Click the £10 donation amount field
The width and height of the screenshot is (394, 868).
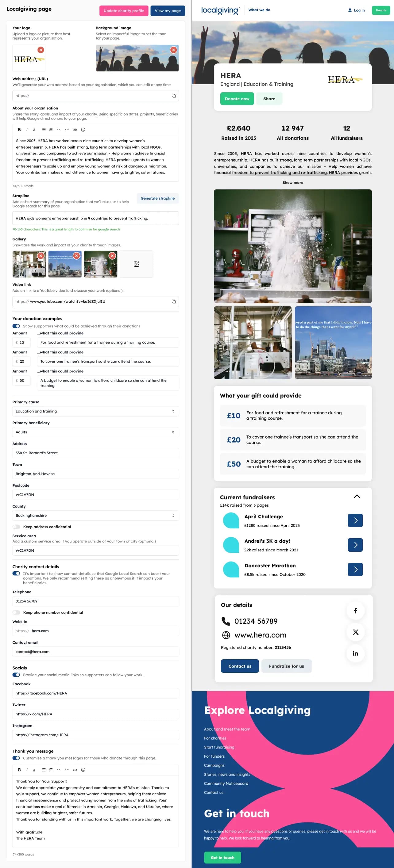(x=21, y=343)
